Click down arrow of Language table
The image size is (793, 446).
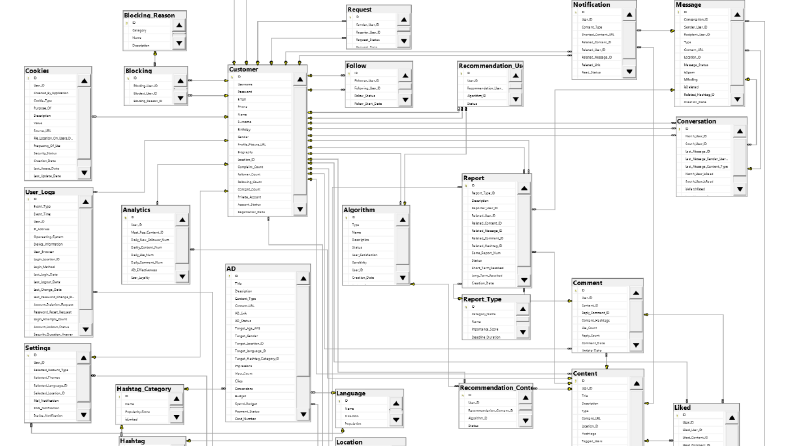(x=396, y=420)
